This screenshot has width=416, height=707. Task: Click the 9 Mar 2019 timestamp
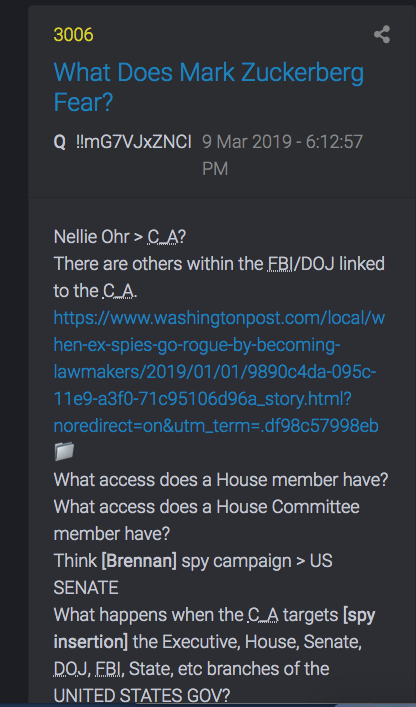(283, 156)
